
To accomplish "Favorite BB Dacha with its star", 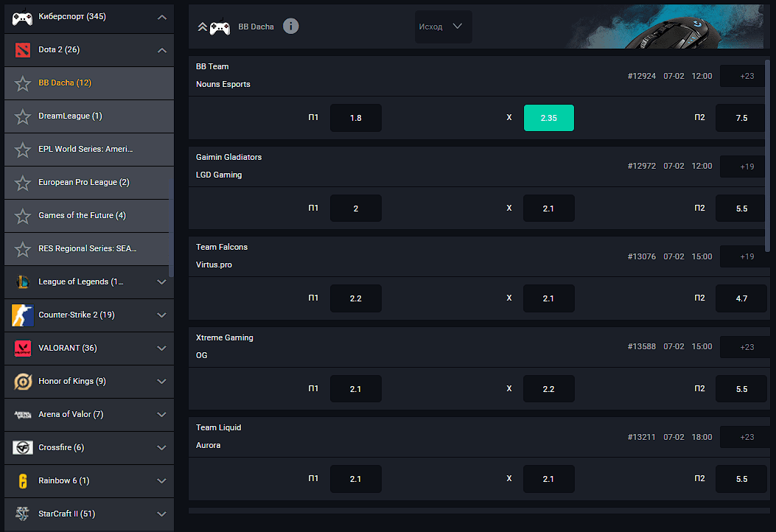I will click(x=22, y=83).
